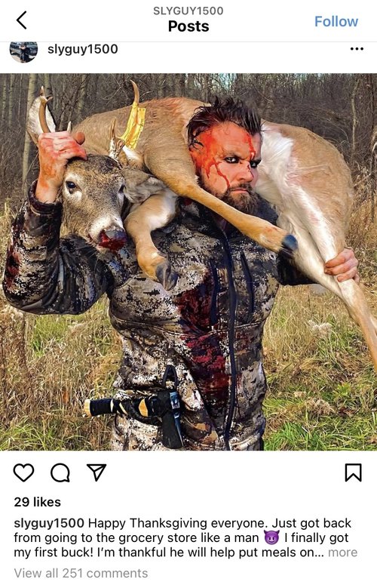Save the post with the bookmark icon
The image size is (377, 588).
(353, 473)
